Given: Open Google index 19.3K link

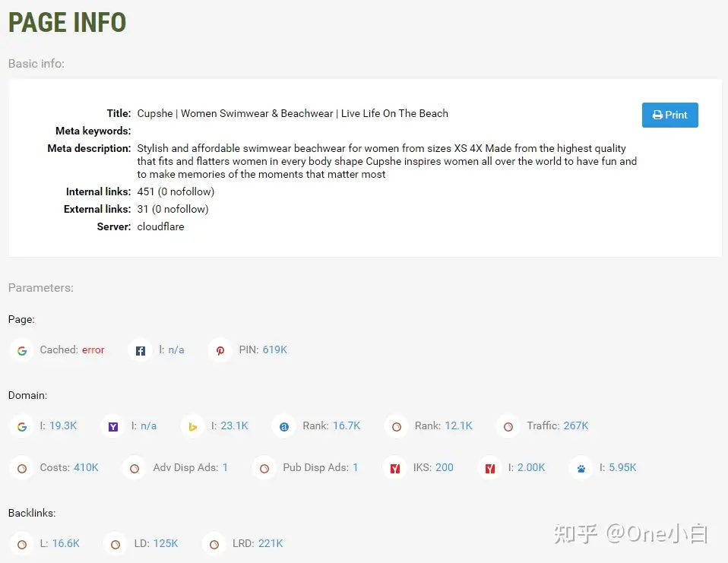Looking at the screenshot, I should coord(63,425).
